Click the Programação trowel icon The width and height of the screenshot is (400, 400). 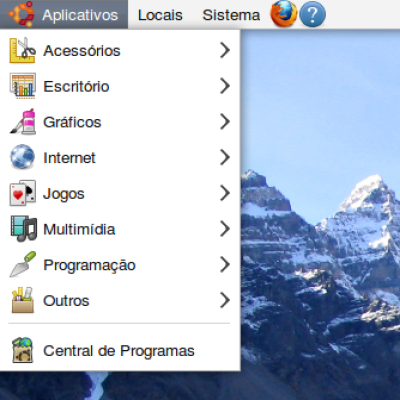tap(22, 264)
